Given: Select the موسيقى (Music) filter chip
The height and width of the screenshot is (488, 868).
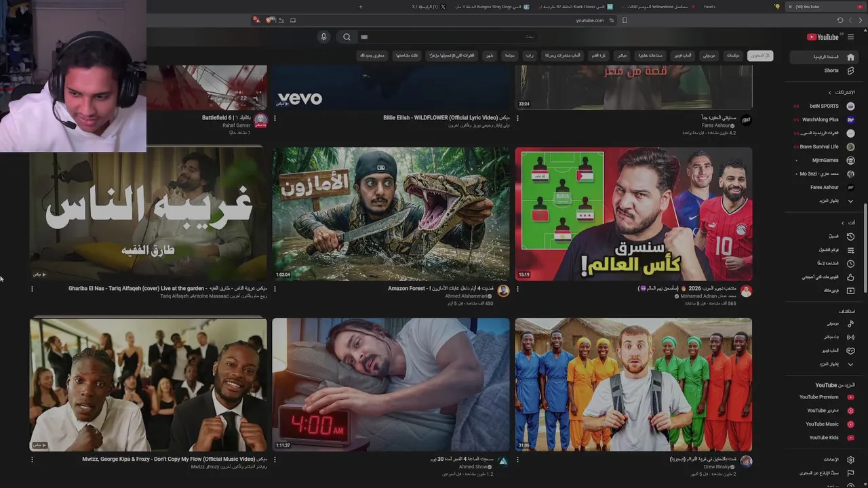Looking at the screenshot, I should (709, 56).
